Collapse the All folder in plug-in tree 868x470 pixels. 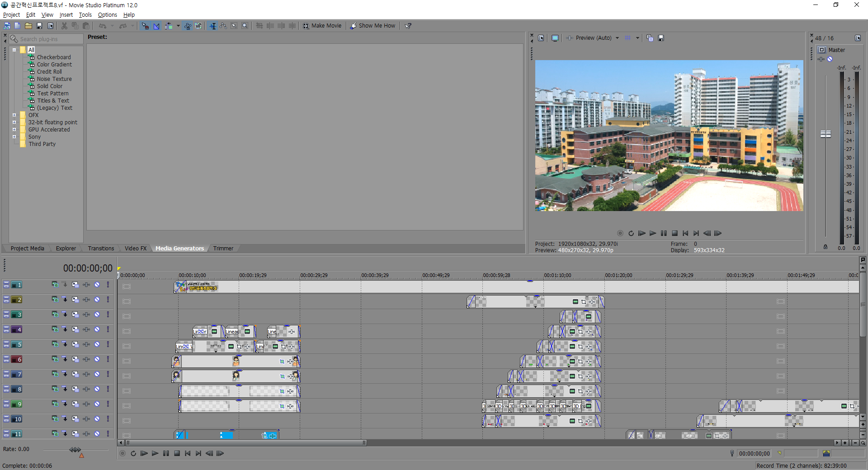coord(14,50)
